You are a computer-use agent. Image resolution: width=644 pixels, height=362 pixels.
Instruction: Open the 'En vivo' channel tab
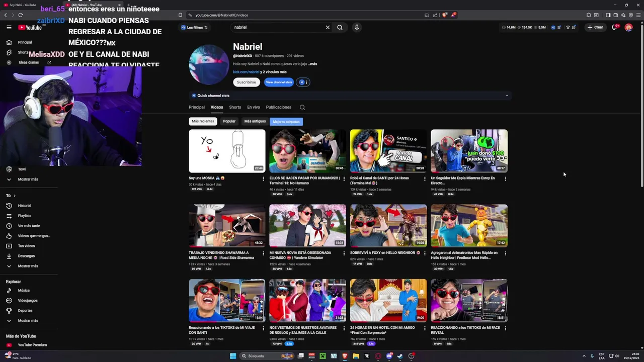click(x=254, y=107)
